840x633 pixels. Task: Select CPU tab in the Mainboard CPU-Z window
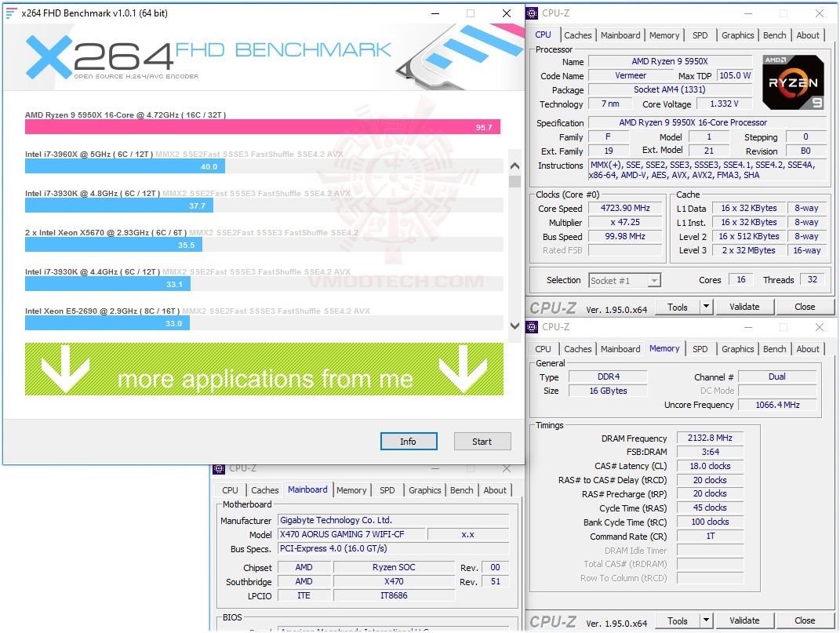pyautogui.click(x=230, y=490)
